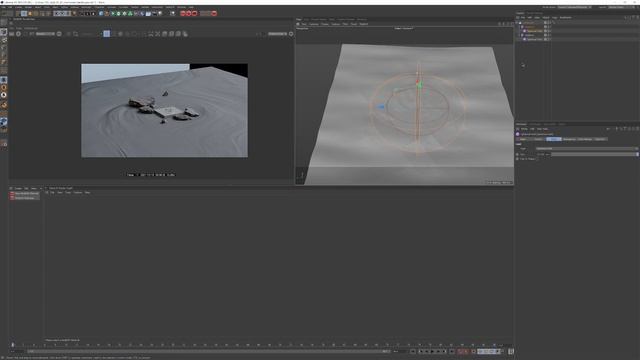Click the orange snapping icon in left sidebar
Screen dimensions: 640x360
(x=4, y=105)
